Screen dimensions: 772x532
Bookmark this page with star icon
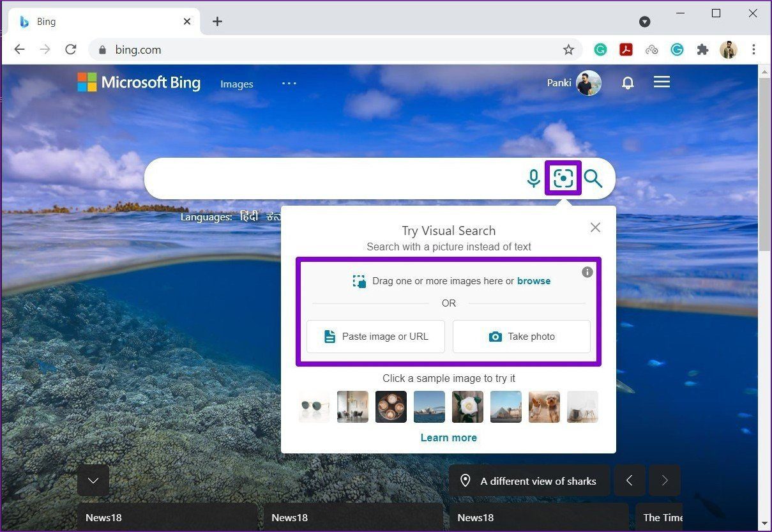click(568, 50)
